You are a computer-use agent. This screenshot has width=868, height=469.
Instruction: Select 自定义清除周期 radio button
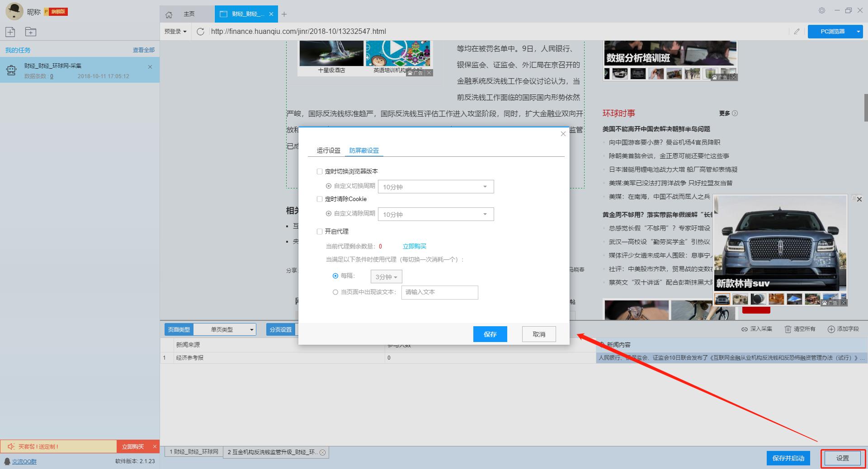point(329,213)
